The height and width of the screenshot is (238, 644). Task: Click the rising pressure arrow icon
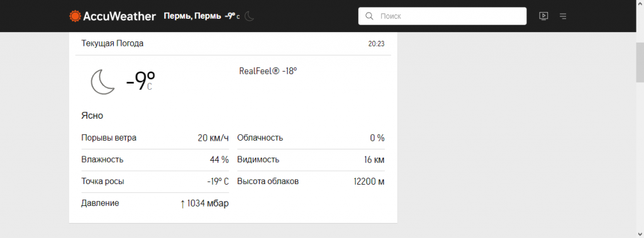tap(183, 203)
